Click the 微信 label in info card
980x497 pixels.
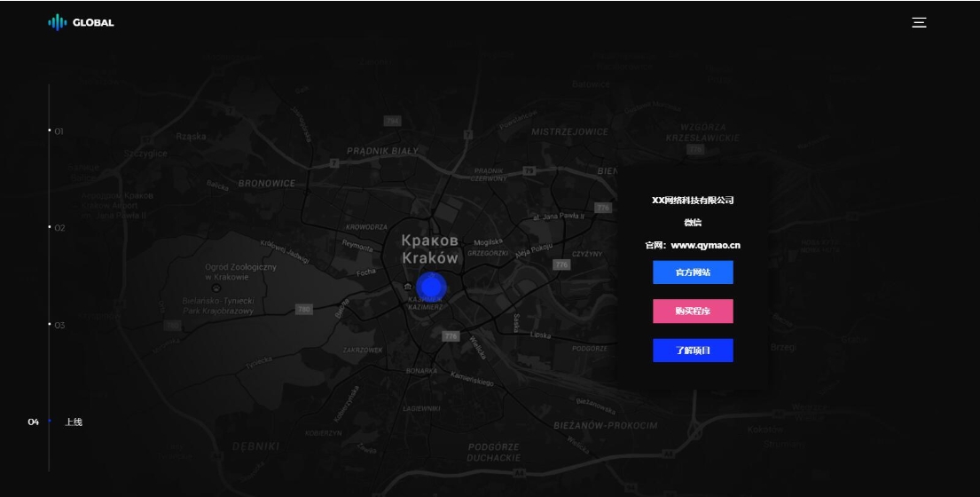(x=693, y=223)
